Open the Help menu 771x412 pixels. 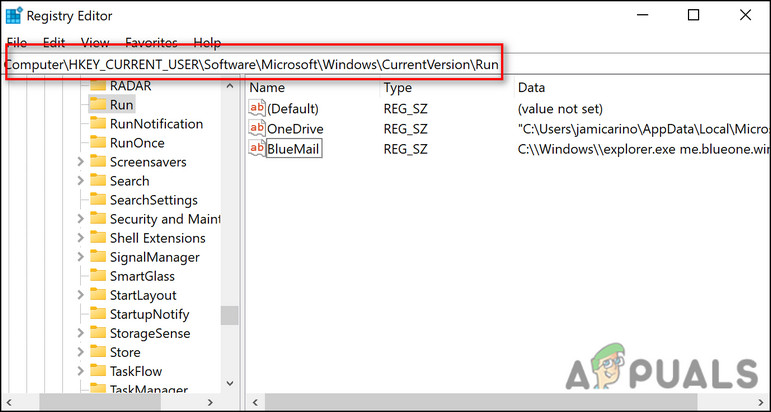(x=207, y=42)
